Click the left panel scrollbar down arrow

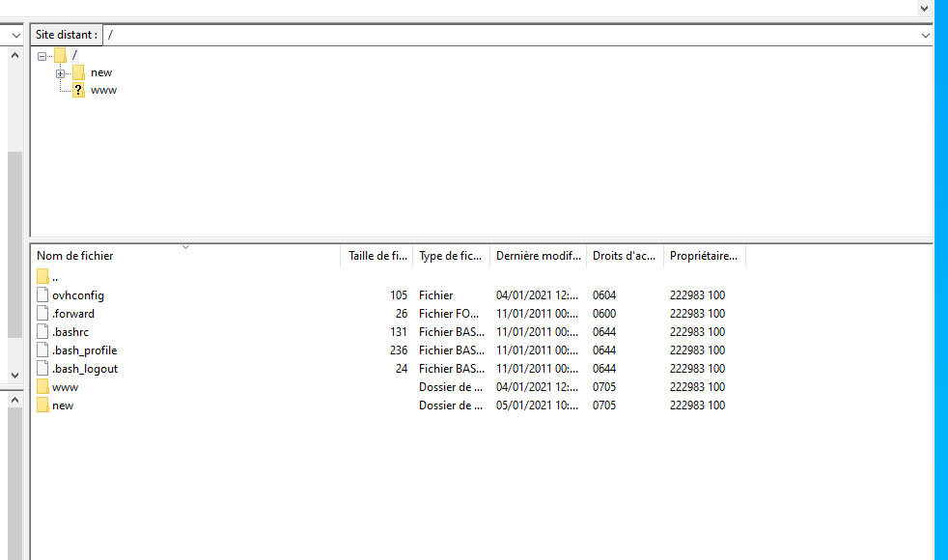(x=14, y=375)
